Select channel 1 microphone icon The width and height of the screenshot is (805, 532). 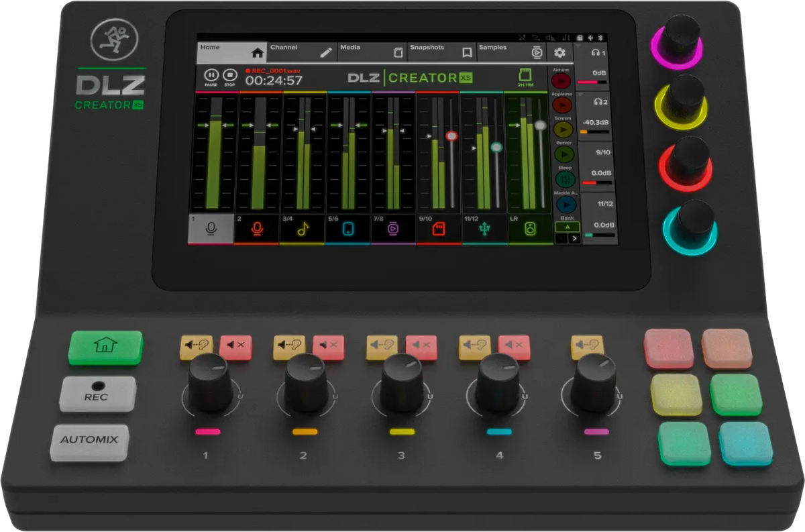click(x=211, y=229)
